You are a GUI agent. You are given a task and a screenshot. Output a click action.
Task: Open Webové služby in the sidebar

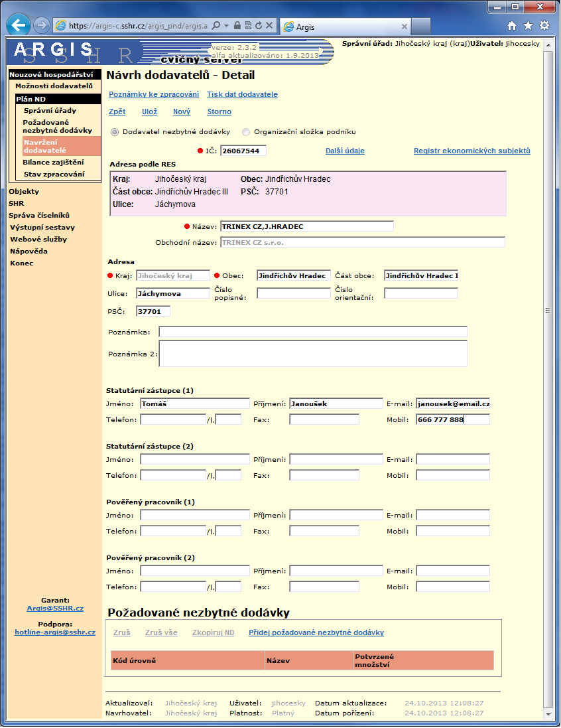pos(38,239)
